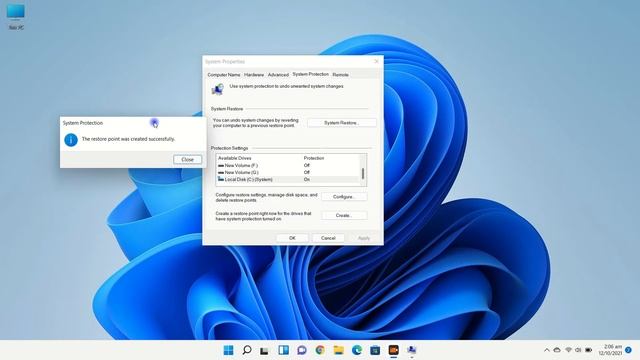Open the battery status tray icon
640x360 pixels.
pos(589,350)
